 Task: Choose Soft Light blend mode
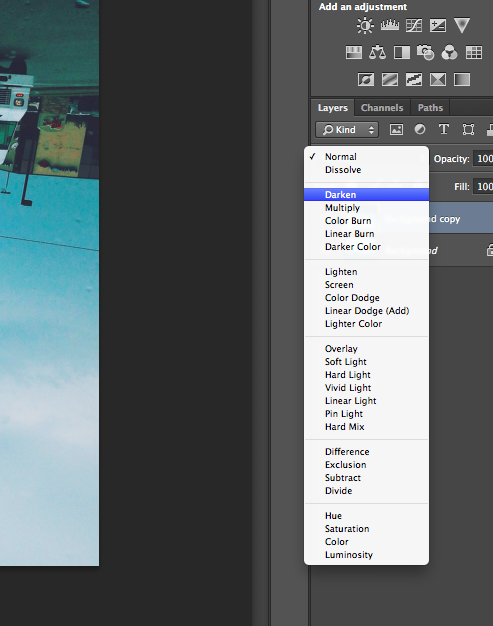pyautogui.click(x=366, y=362)
